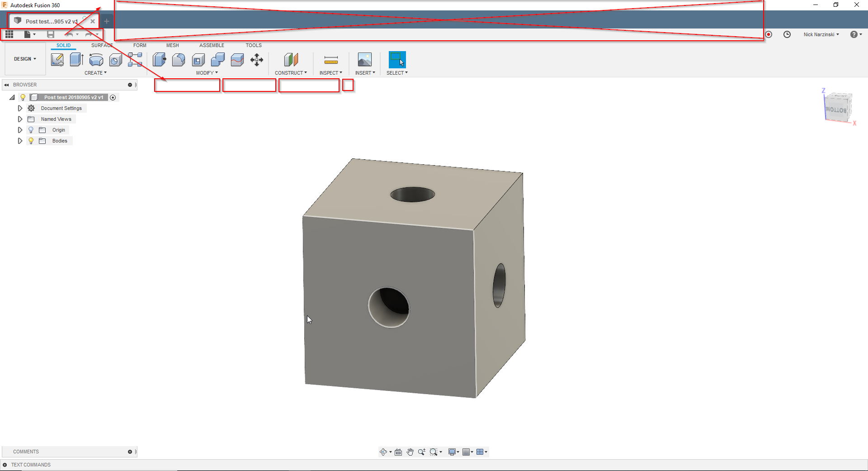868x471 pixels.
Task: Open the DESIGN workspace switcher
Action: pos(25,59)
